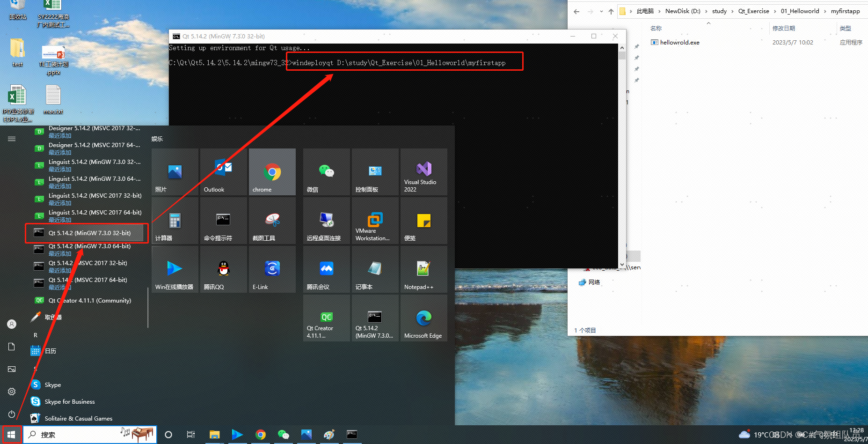This screenshot has height=444, width=868.
Task: Open the E-Link tile
Action: [x=272, y=269]
